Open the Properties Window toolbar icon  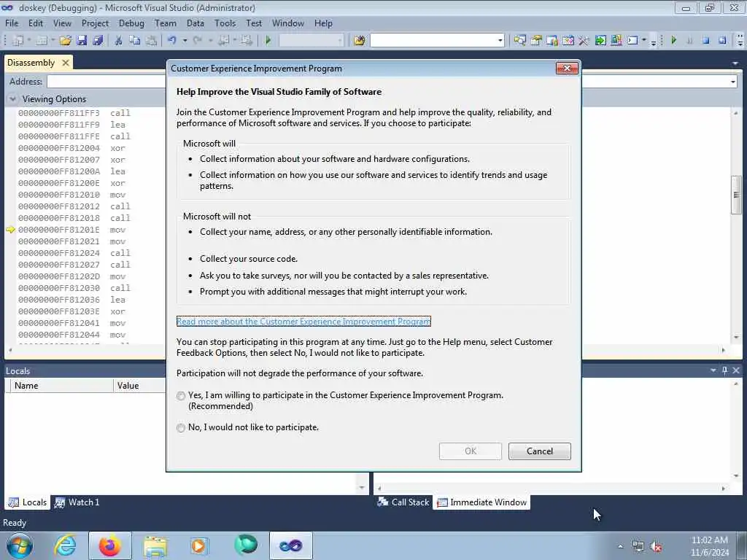[536, 41]
